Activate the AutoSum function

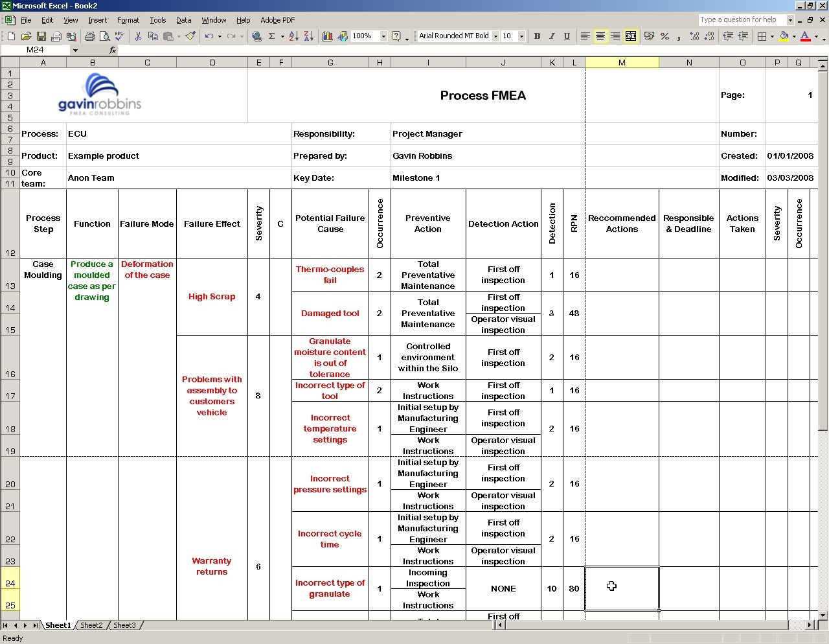(x=271, y=36)
